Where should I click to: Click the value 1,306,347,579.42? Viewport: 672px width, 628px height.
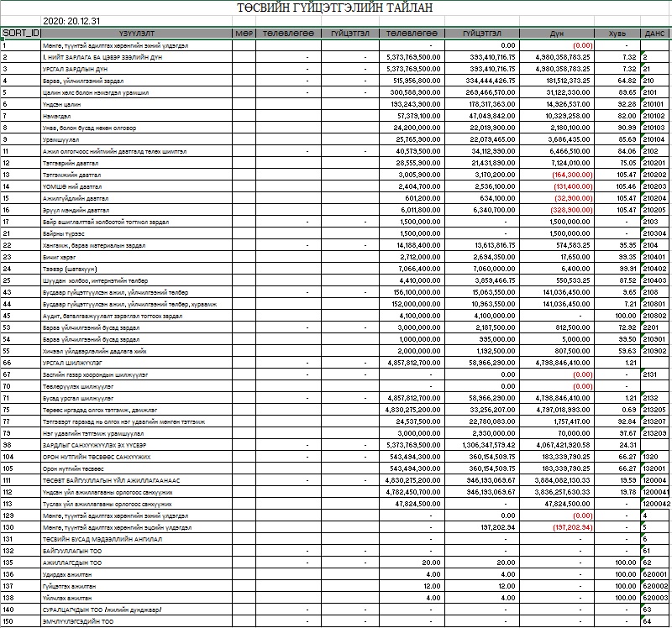[489, 445]
